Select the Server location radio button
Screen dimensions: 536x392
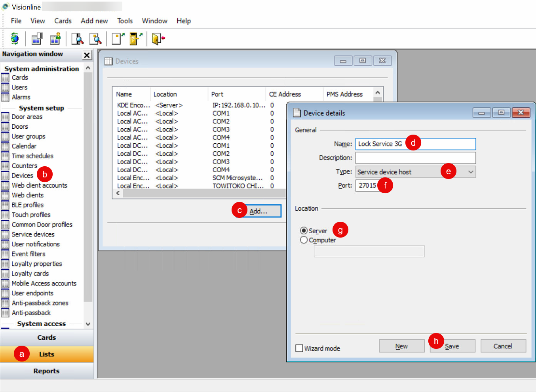(304, 230)
